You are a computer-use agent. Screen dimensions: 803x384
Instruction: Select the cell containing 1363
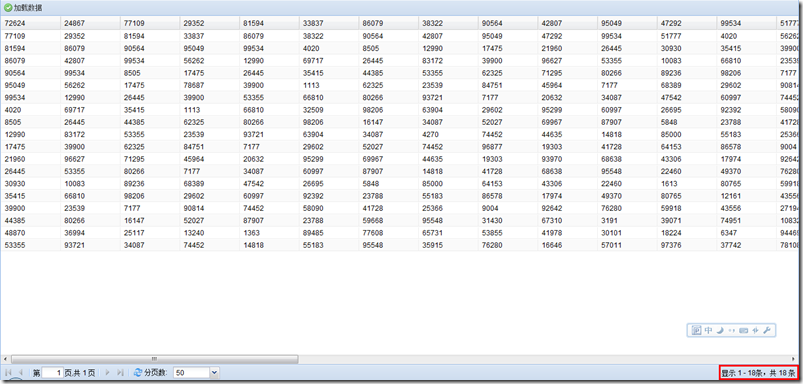(x=269, y=233)
